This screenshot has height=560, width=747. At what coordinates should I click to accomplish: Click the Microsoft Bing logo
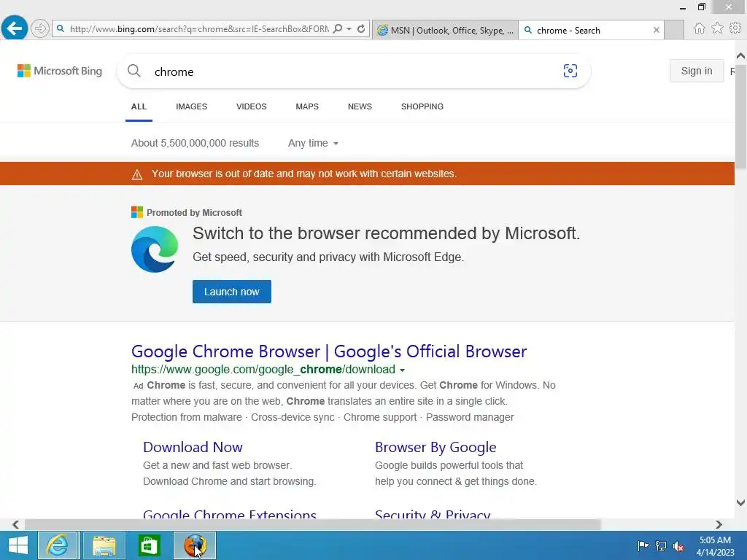60,71
